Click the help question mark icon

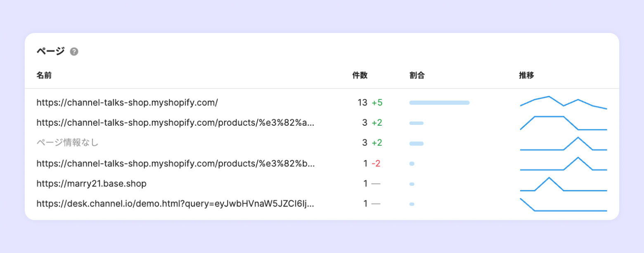coord(74,52)
